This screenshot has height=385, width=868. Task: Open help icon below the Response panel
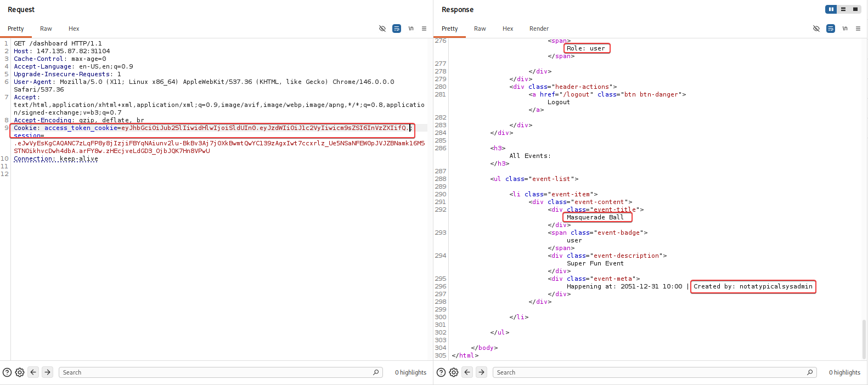(x=441, y=372)
